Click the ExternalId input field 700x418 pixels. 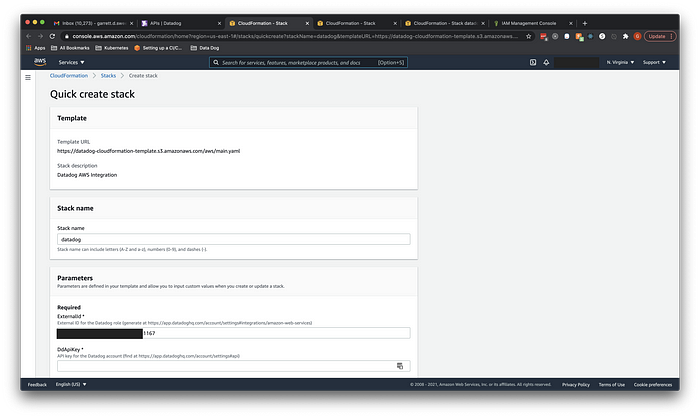tap(233, 333)
